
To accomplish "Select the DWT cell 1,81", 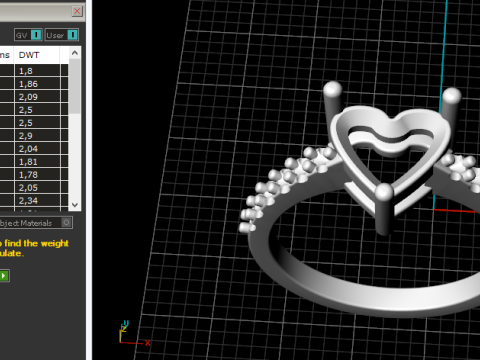I will (37, 162).
